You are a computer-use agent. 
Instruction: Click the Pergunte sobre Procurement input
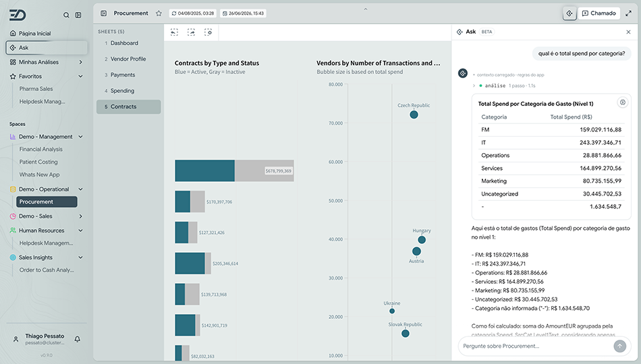(536, 346)
